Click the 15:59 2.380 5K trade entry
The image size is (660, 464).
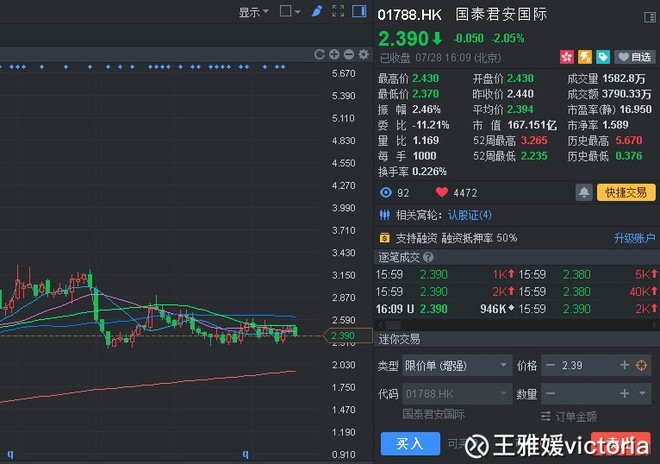[x=588, y=275]
